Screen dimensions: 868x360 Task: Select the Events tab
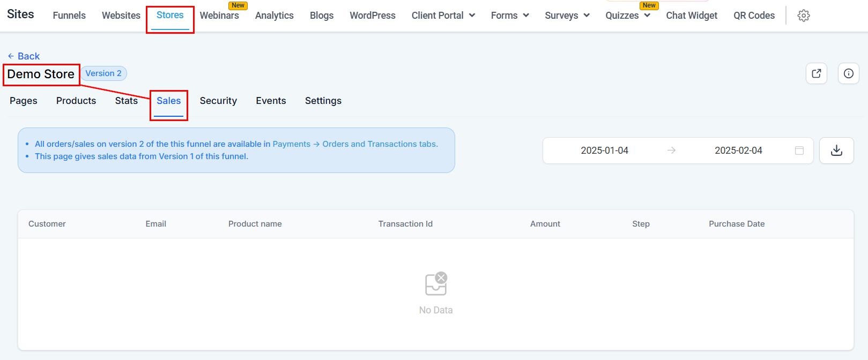[x=271, y=101]
